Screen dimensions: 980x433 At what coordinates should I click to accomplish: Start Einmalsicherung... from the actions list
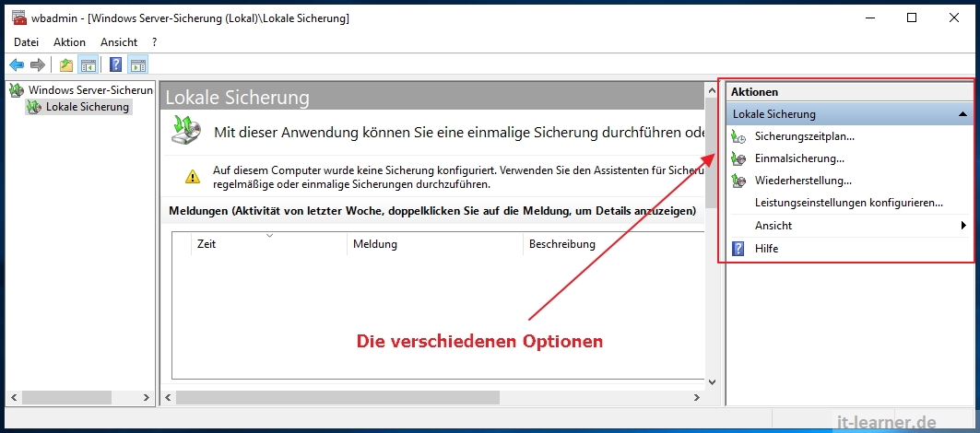tap(799, 158)
